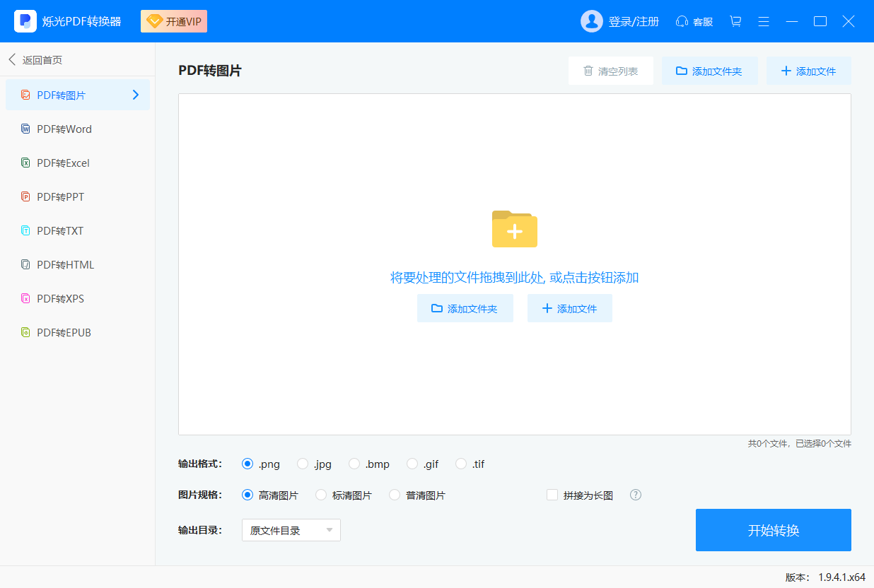This screenshot has width=874, height=588.
Task: Click 添加文件 button in top right
Action: (x=808, y=71)
